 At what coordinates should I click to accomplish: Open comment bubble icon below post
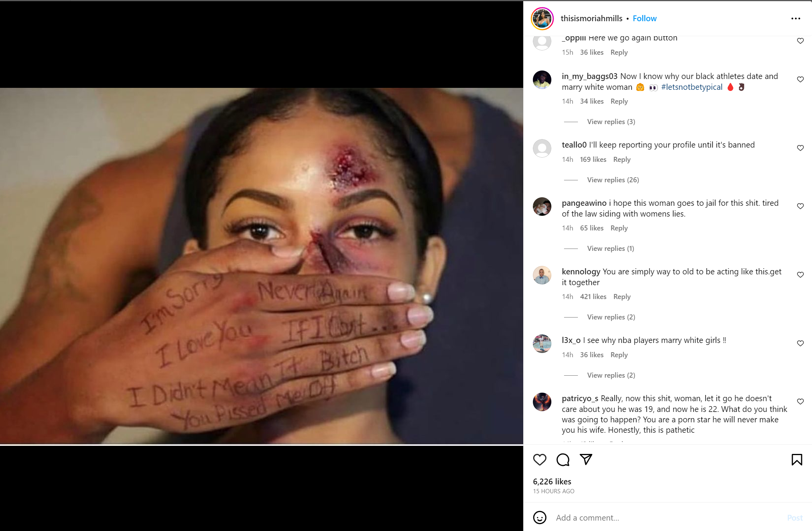(x=563, y=459)
